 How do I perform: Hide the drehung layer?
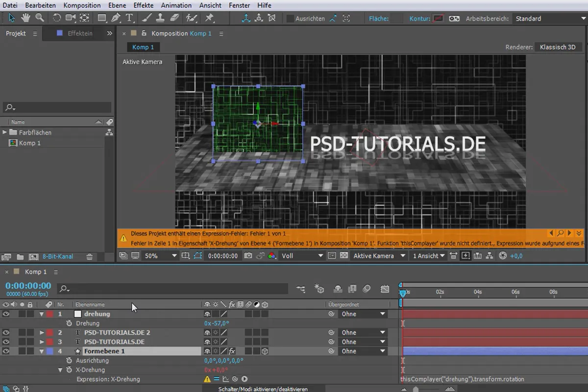[6, 314]
